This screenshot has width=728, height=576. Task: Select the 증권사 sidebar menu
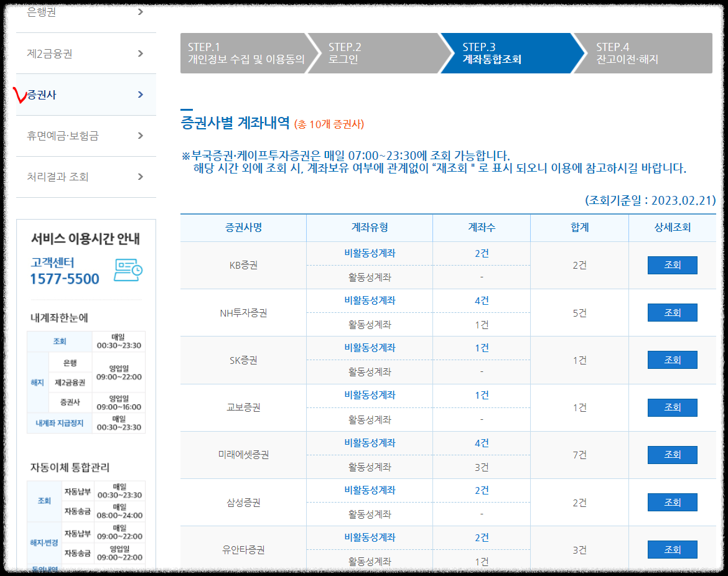[86, 95]
